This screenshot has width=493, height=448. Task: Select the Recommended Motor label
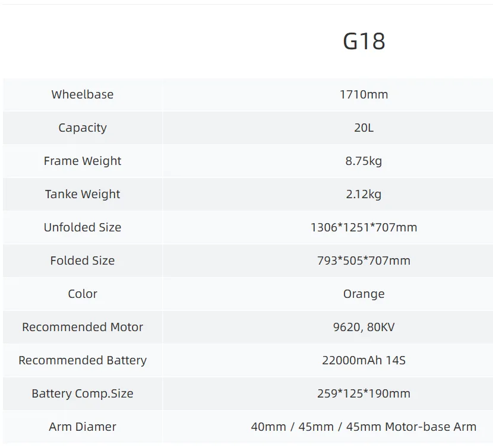click(x=82, y=327)
